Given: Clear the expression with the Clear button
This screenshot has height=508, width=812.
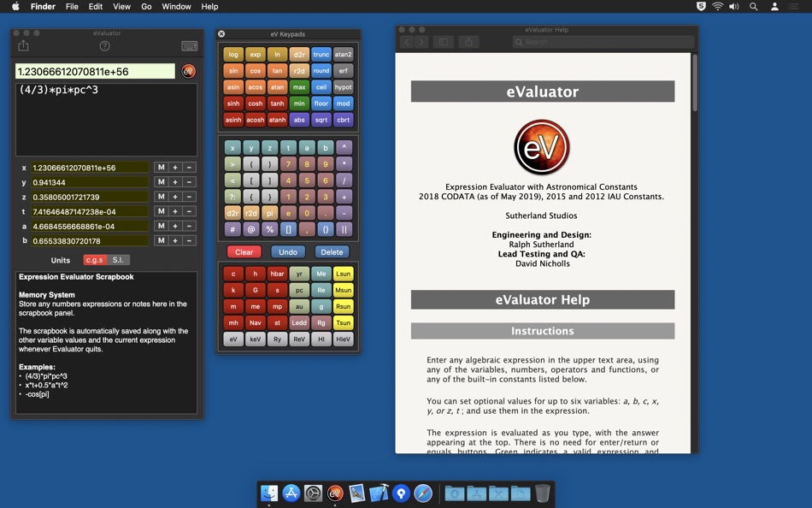Looking at the screenshot, I should tap(244, 252).
